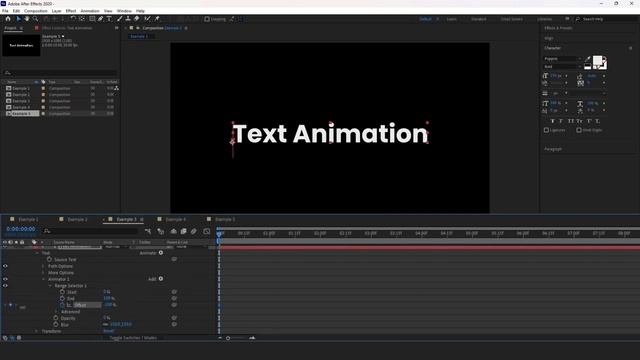Viewport: 640px width, 360px height.
Task: Toggle stopwatch for Opacity property
Action: (56, 318)
